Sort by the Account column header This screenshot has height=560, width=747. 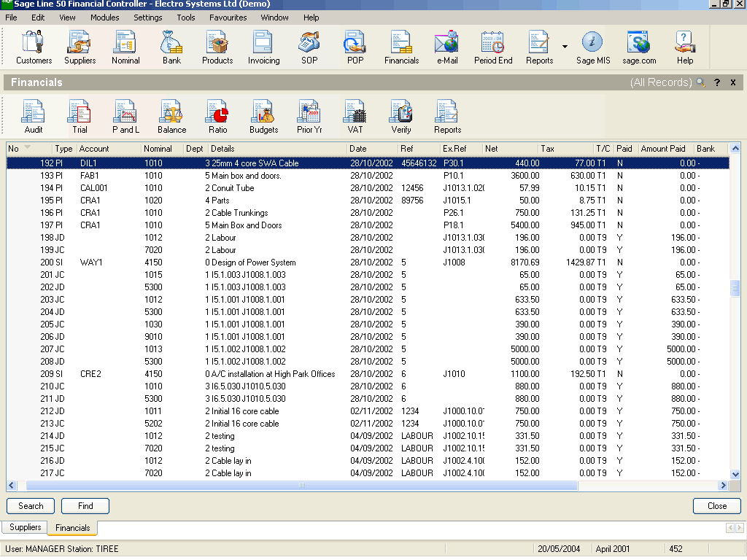(109, 149)
